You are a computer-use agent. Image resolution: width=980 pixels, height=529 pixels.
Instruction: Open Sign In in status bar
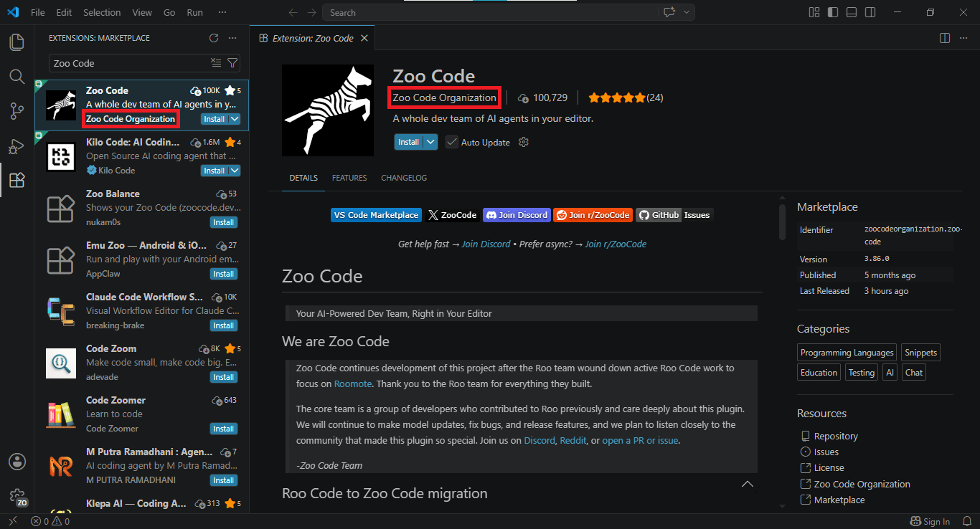930,522
